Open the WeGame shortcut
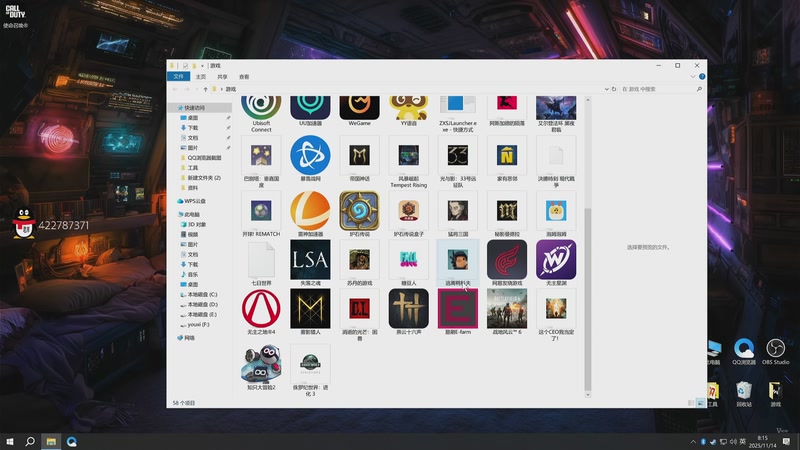The image size is (800, 450). coord(359,108)
